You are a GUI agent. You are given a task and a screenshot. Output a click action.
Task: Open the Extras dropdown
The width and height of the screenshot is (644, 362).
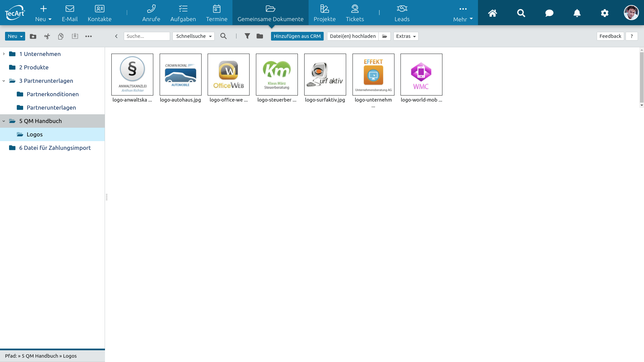(406, 36)
